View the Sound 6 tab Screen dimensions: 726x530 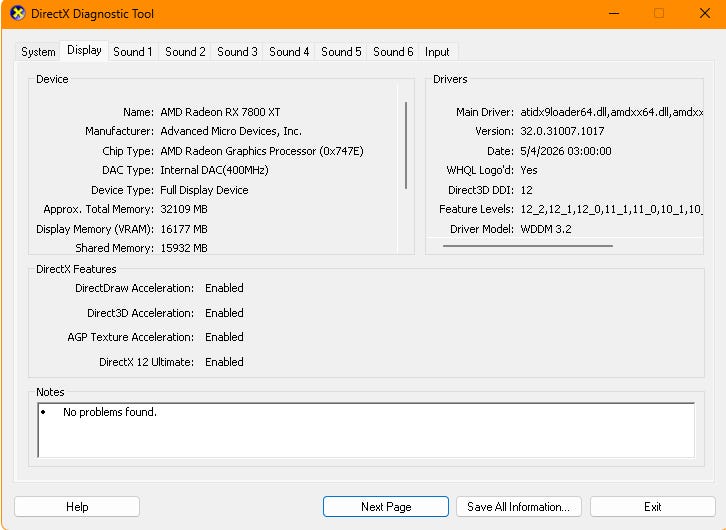[x=393, y=52]
